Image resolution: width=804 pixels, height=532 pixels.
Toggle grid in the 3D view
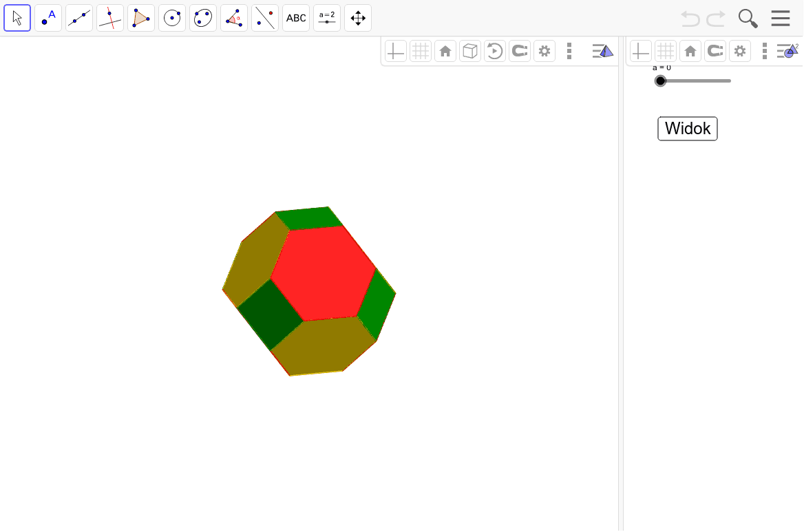(x=421, y=51)
